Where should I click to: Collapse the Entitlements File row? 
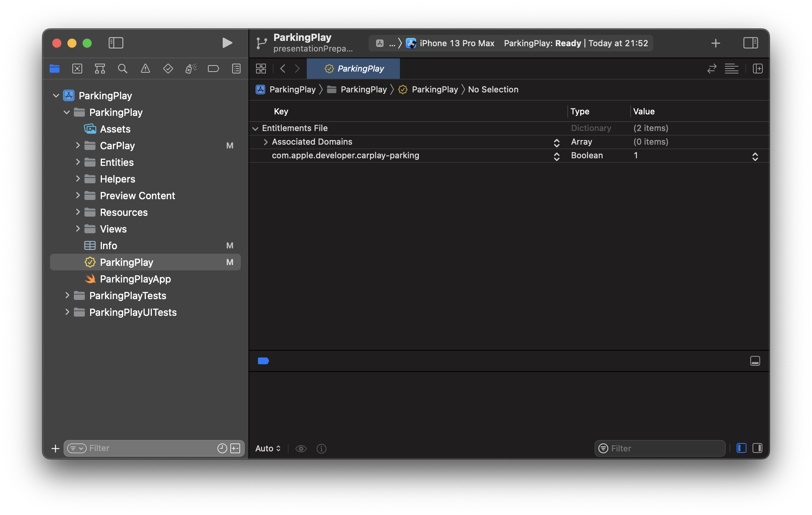[x=256, y=129]
